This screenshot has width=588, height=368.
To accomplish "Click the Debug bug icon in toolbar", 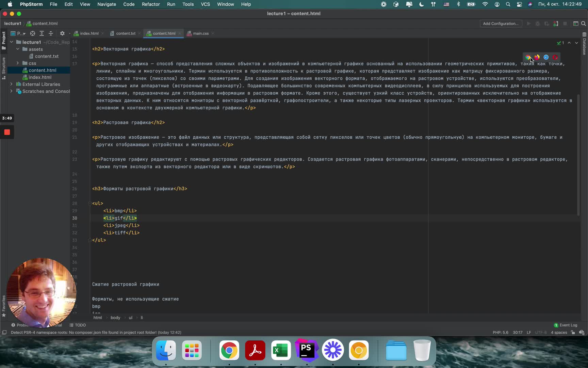I will click(x=538, y=24).
